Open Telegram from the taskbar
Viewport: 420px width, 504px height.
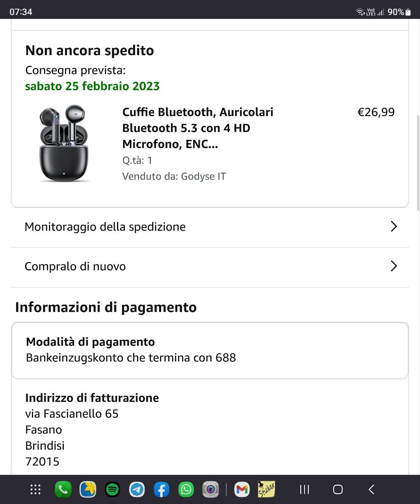(x=137, y=489)
